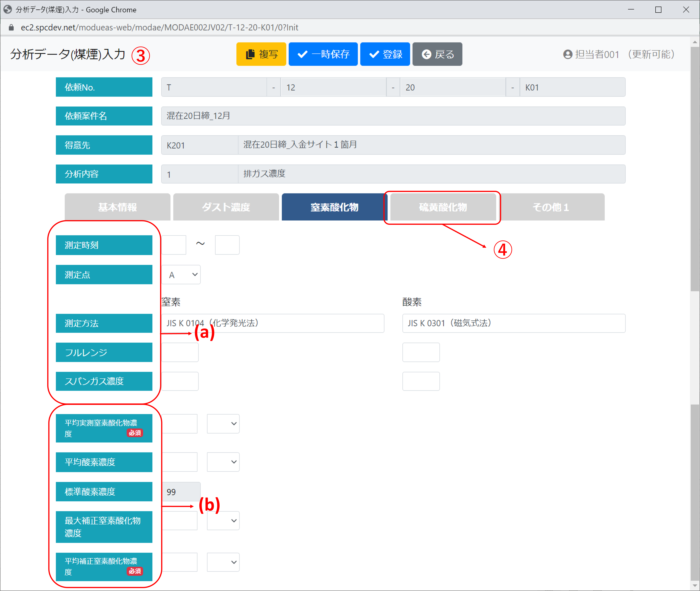Open the 硫黄酸化物 tab
Screen dimensions: 700x591
pos(443,207)
